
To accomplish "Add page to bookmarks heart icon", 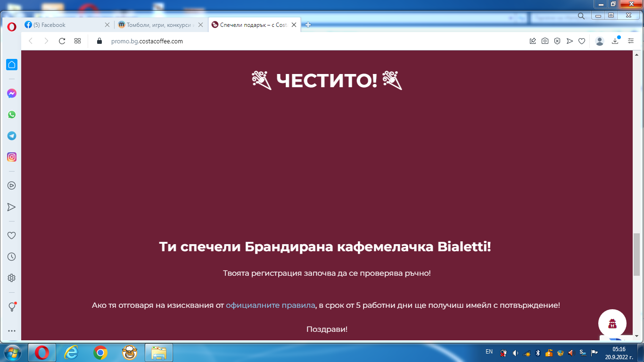I will tap(582, 41).
